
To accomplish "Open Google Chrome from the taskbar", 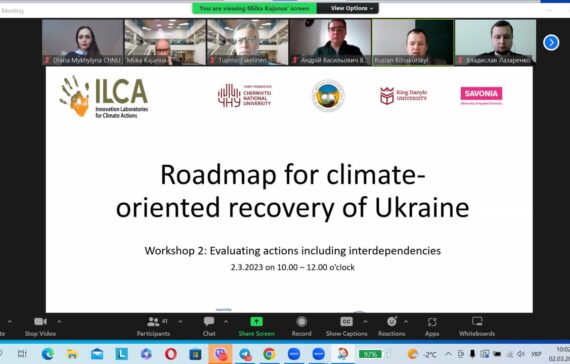I will click(x=269, y=354).
